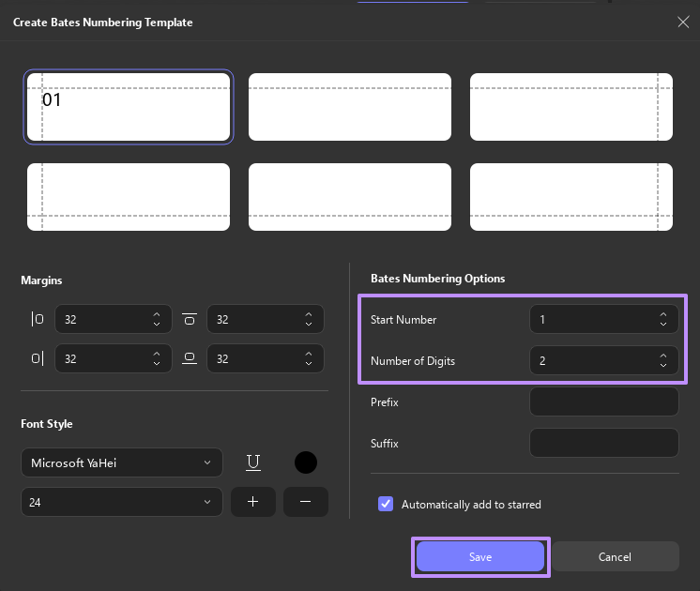Decrease font size with minus button

click(x=306, y=502)
